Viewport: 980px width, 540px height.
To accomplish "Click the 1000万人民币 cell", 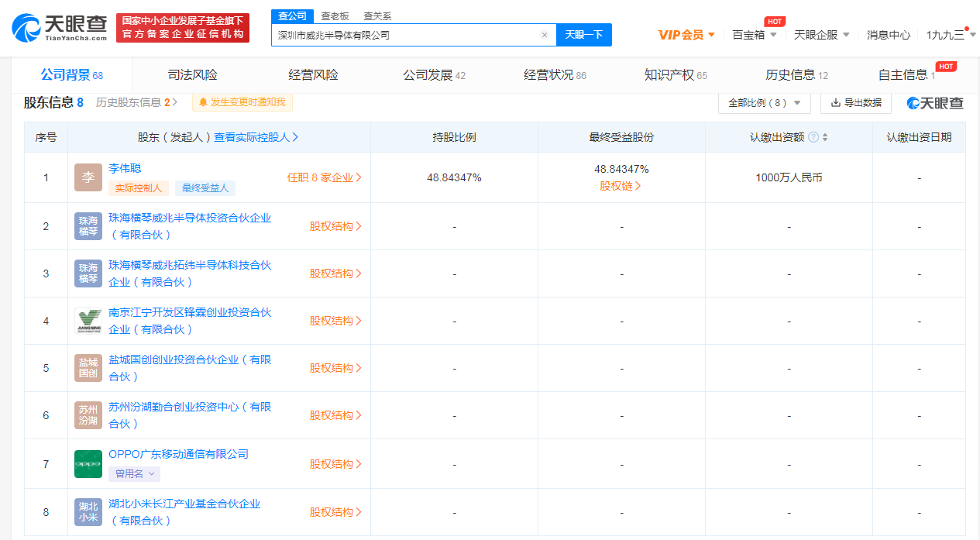I will [x=789, y=177].
